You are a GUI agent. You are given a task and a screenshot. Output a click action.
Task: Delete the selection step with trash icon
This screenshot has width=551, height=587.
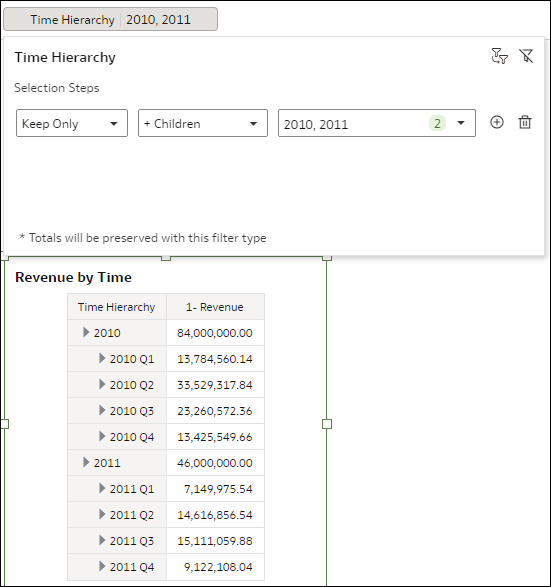click(x=525, y=122)
